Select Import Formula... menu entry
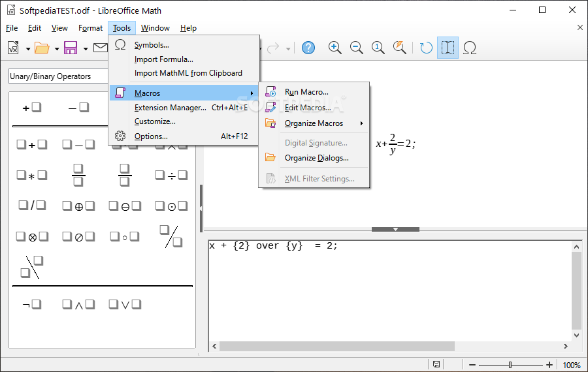 coord(184,59)
